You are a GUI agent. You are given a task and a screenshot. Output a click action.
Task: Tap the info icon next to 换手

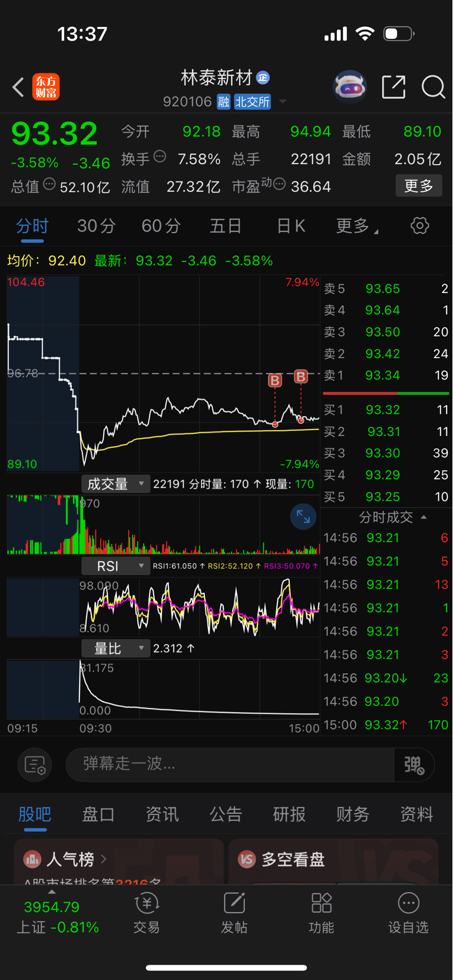[x=160, y=157]
